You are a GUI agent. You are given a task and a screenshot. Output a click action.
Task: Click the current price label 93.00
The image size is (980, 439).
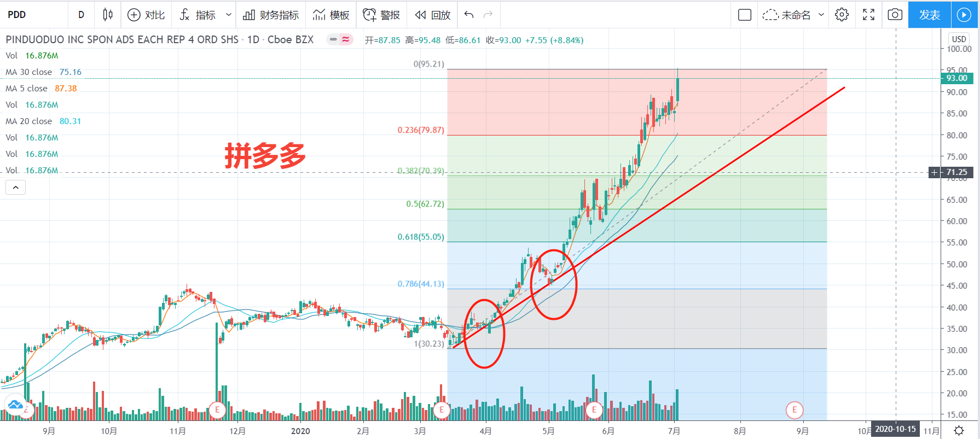pos(957,78)
